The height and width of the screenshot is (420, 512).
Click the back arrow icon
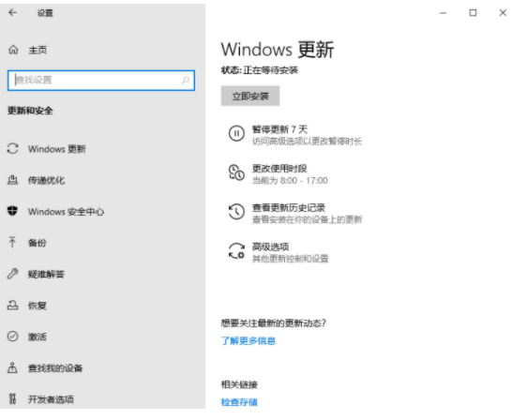[x=13, y=13]
